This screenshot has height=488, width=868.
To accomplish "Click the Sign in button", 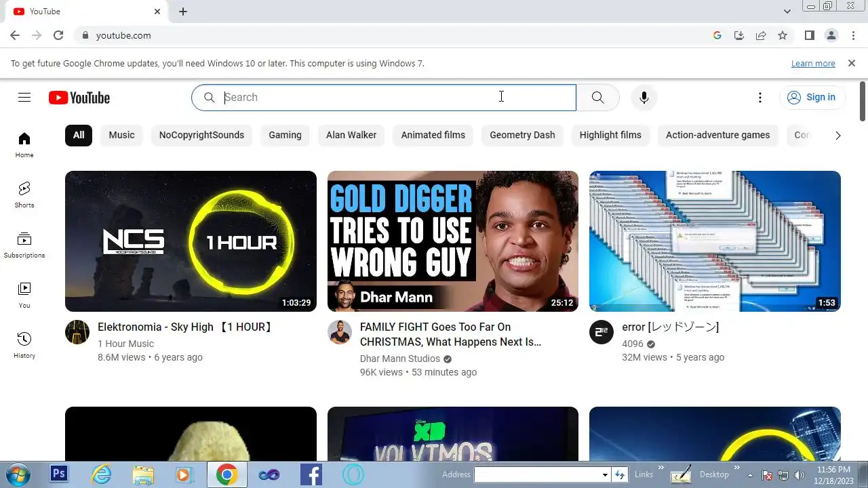I will (x=812, y=98).
